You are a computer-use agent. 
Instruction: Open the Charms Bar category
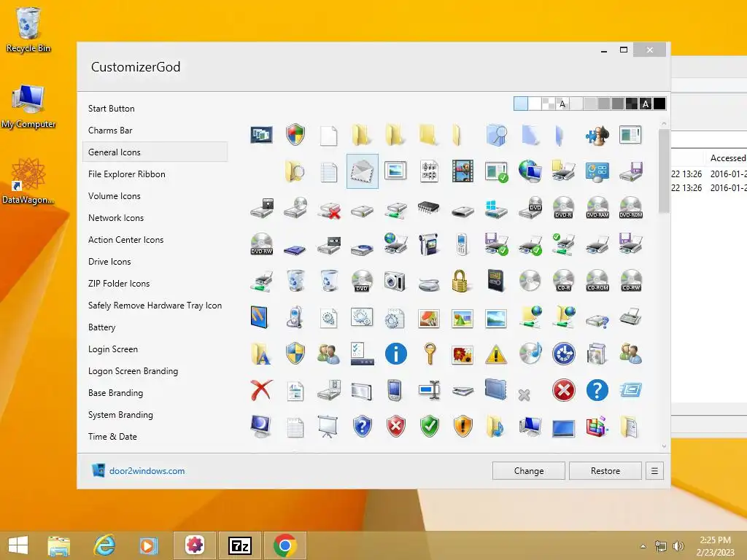click(110, 131)
